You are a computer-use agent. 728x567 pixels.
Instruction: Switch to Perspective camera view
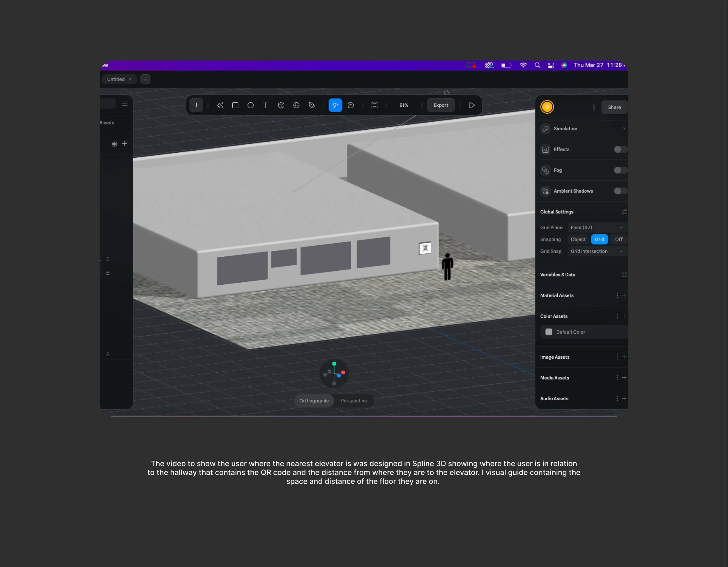tap(354, 401)
